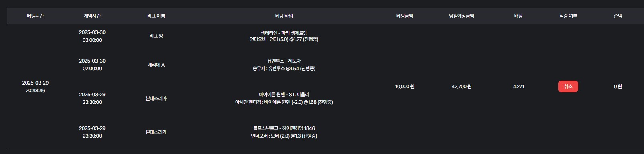Click the 리그 앙 league name

156,36
